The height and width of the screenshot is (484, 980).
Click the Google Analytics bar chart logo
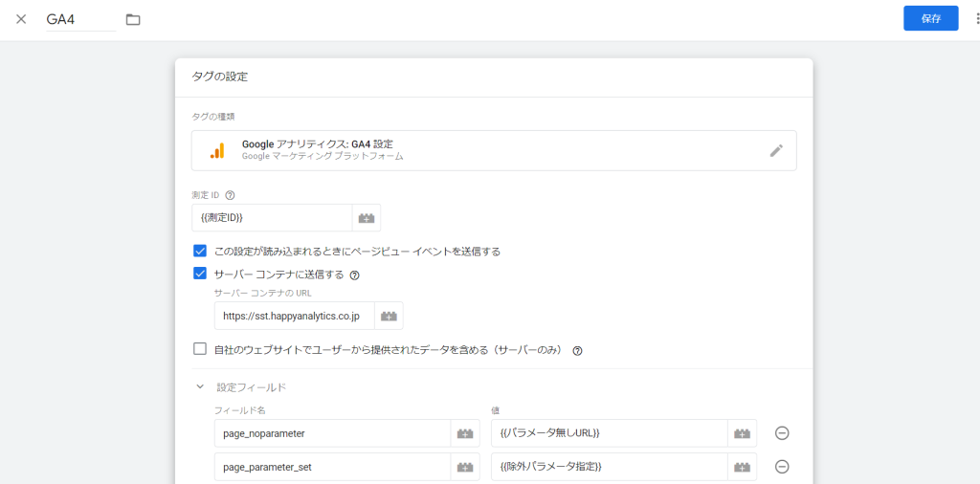pyautogui.click(x=217, y=150)
